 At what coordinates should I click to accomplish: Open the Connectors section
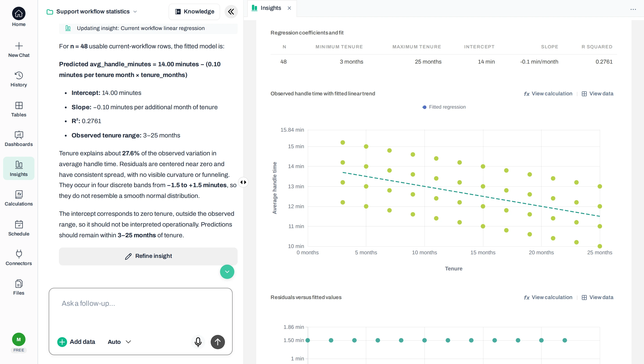pyautogui.click(x=19, y=258)
